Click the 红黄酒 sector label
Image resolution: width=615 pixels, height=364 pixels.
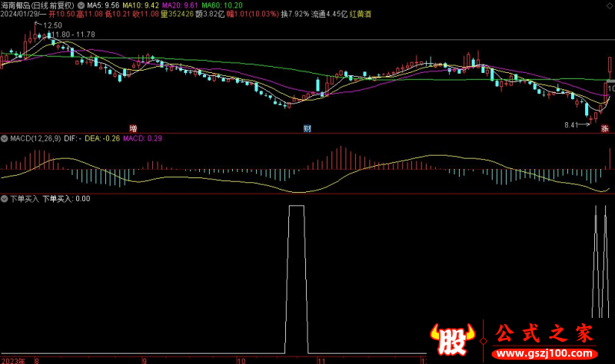tap(360, 14)
